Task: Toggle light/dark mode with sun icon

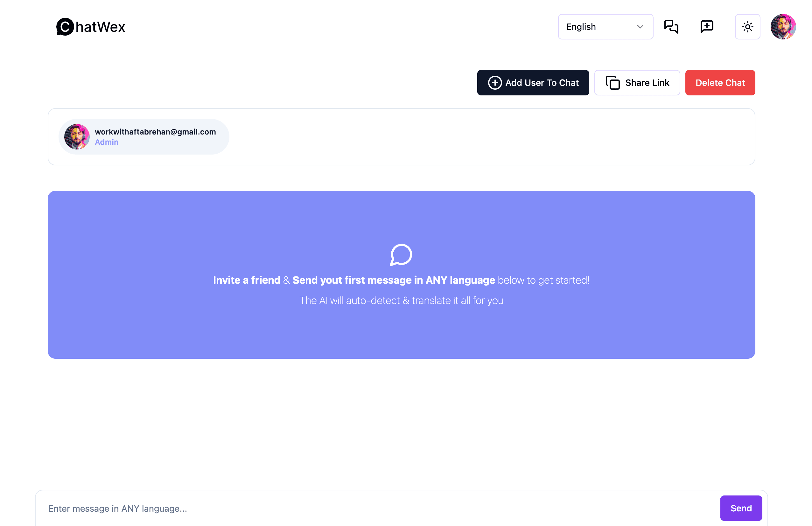Action: coord(748,26)
